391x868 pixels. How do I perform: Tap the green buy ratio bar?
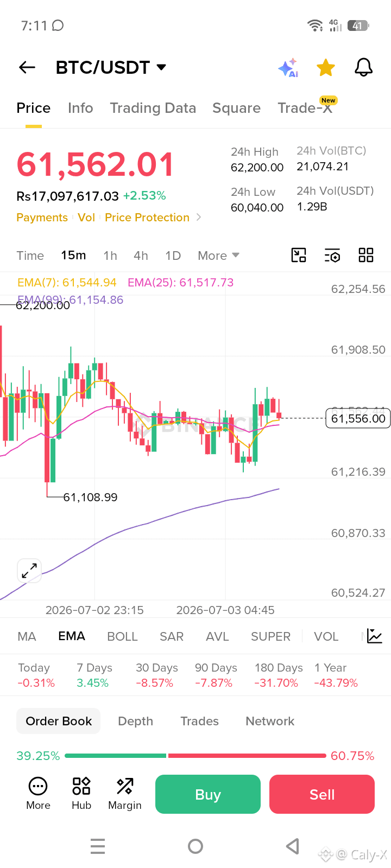point(116,756)
